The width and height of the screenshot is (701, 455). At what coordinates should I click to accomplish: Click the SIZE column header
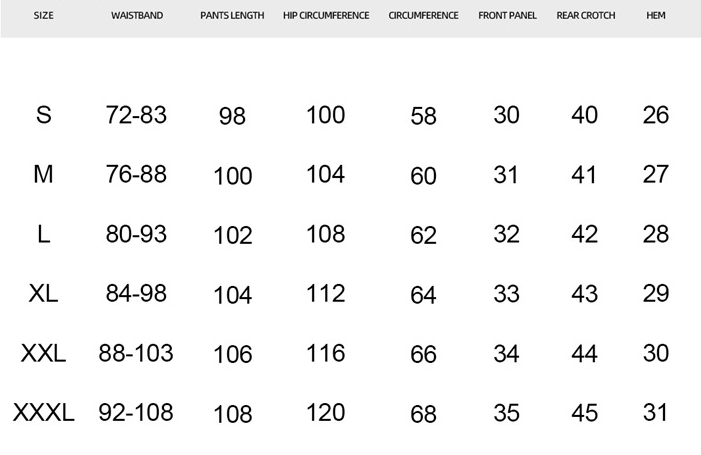[x=43, y=16]
